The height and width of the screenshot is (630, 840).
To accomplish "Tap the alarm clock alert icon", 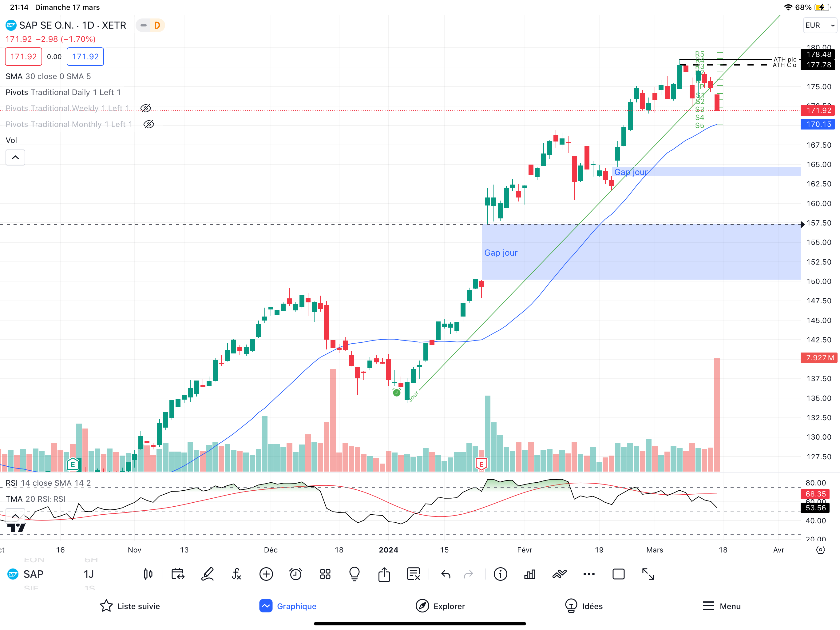I will pos(295,574).
